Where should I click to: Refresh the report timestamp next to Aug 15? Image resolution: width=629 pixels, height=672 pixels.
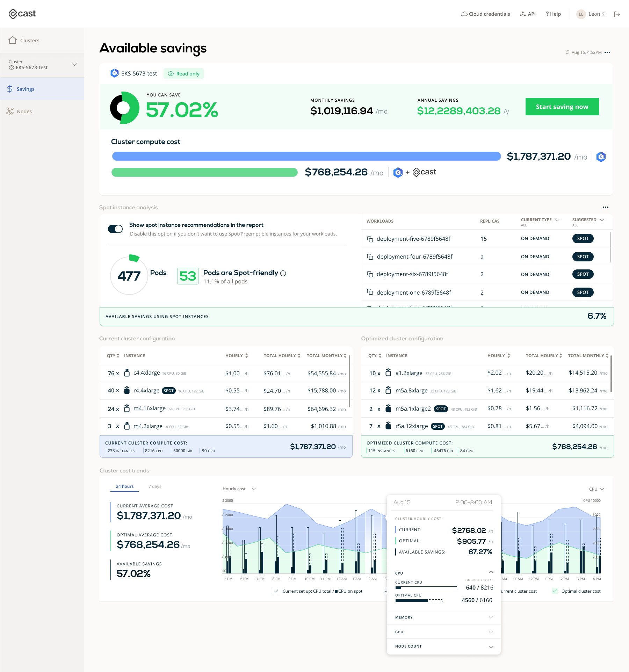[x=567, y=52]
